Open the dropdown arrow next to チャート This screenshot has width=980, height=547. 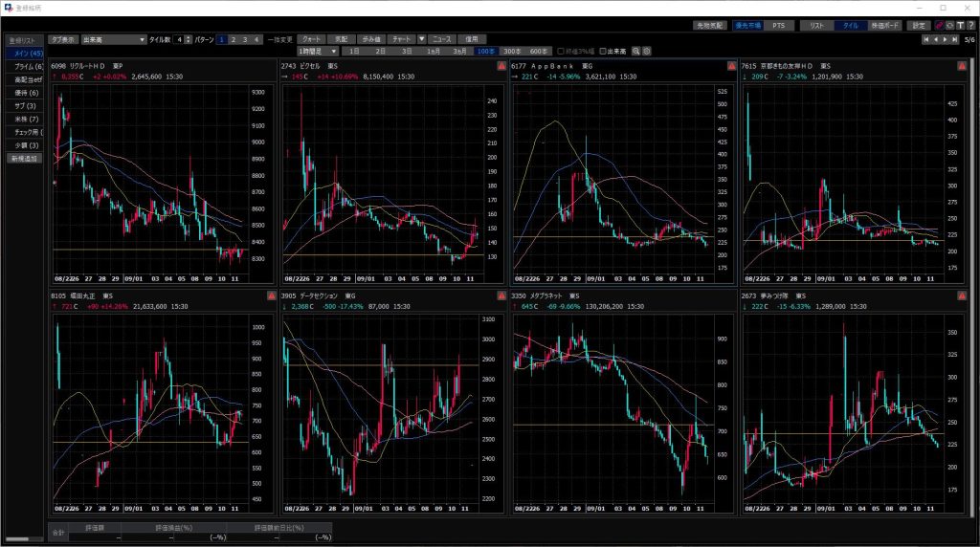point(422,39)
